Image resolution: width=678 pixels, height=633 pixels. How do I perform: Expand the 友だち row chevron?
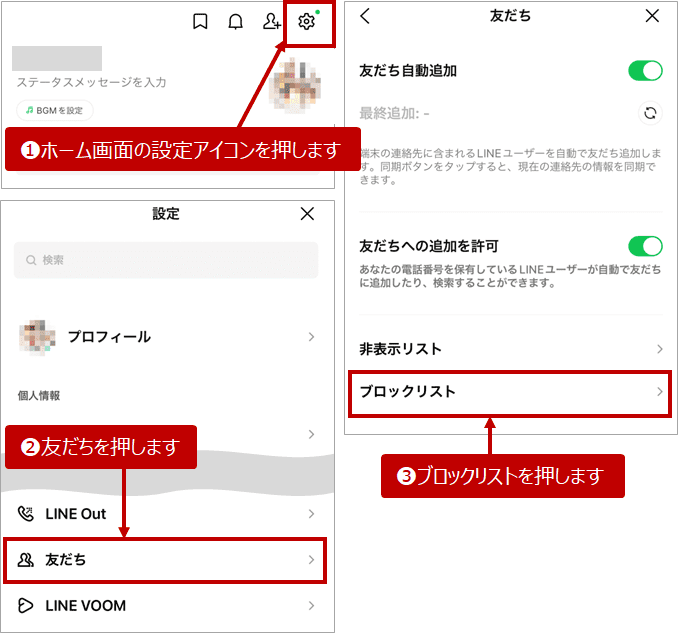coord(311,560)
